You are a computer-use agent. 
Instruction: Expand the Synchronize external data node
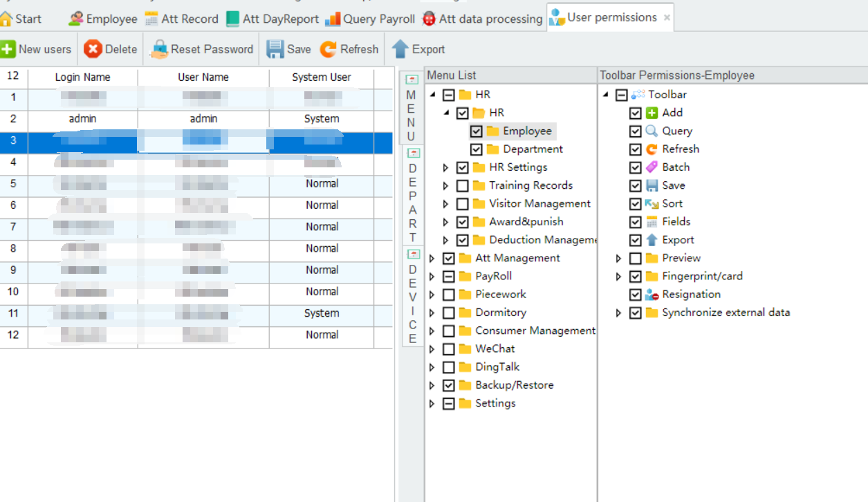(618, 313)
